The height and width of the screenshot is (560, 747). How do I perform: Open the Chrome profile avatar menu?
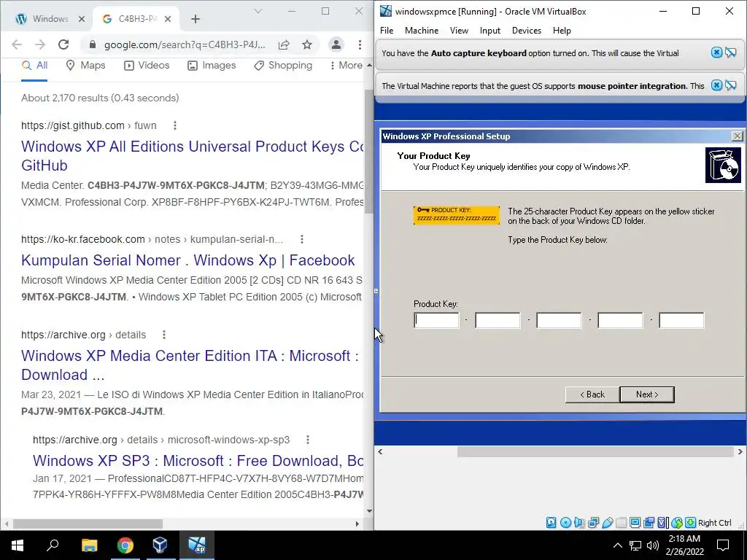click(x=336, y=44)
